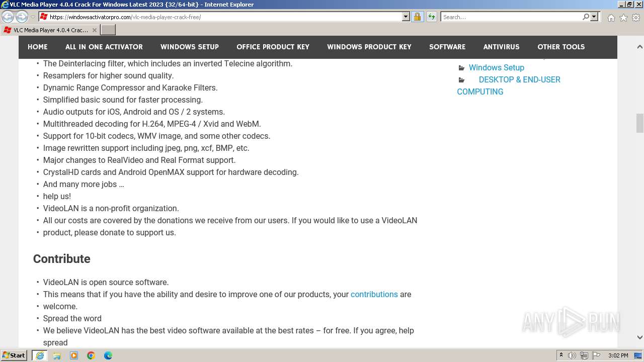Focus the Search box

coord(511,17)
